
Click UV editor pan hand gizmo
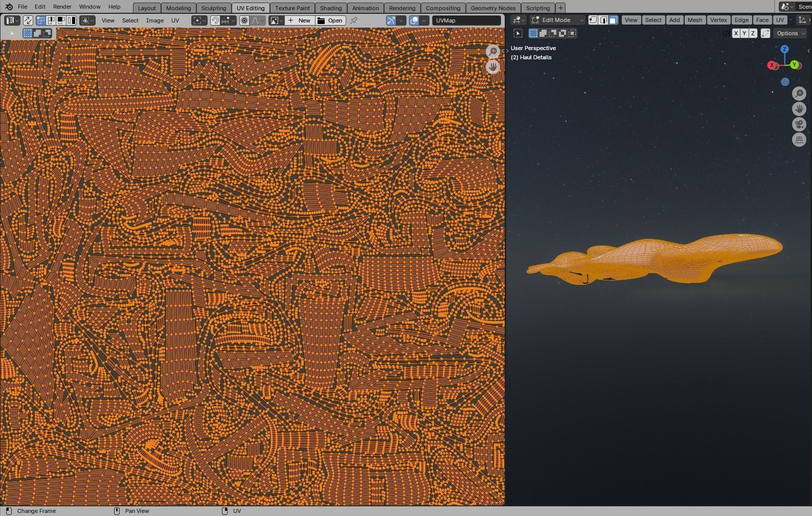click(493, 66)
